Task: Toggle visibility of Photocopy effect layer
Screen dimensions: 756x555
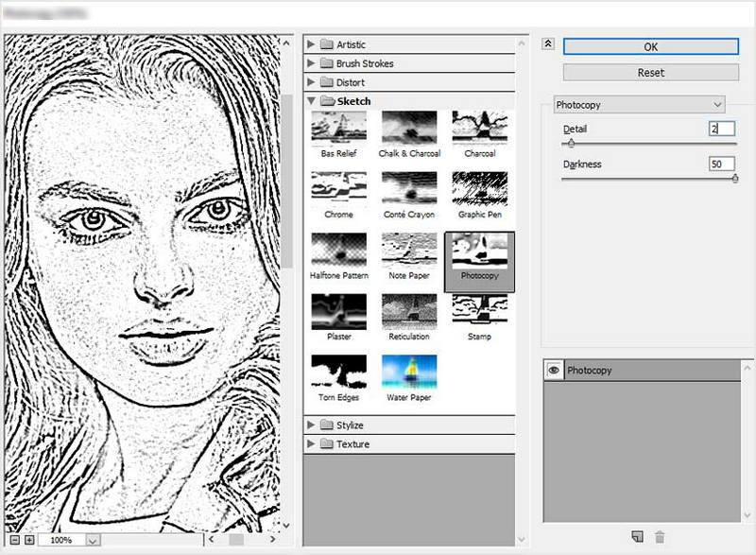Action: click(554, 371)
